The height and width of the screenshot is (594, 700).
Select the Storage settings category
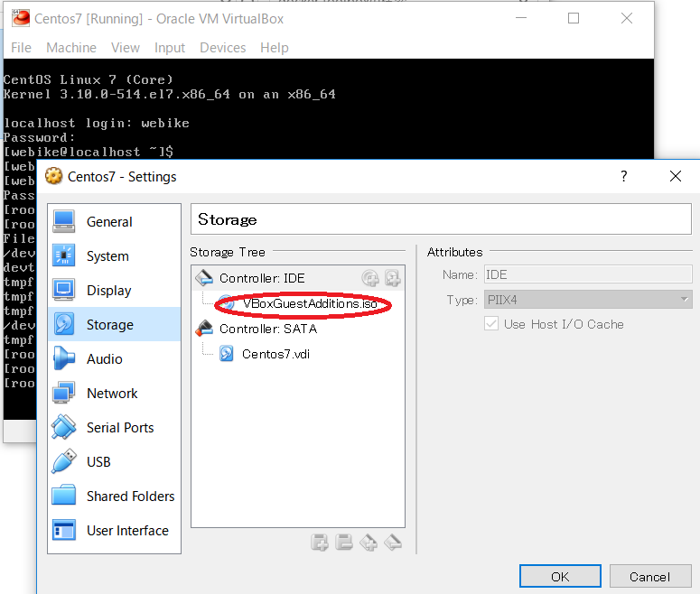pos(114,324)
